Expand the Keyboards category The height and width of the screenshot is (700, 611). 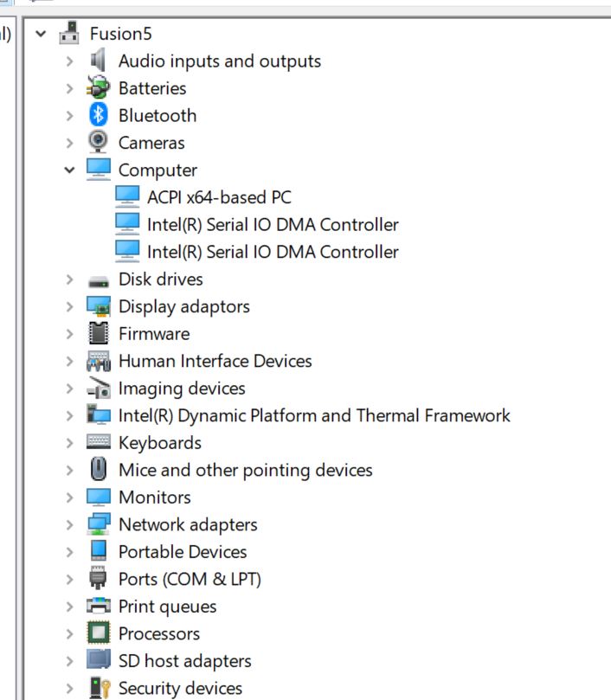[69, 443]
